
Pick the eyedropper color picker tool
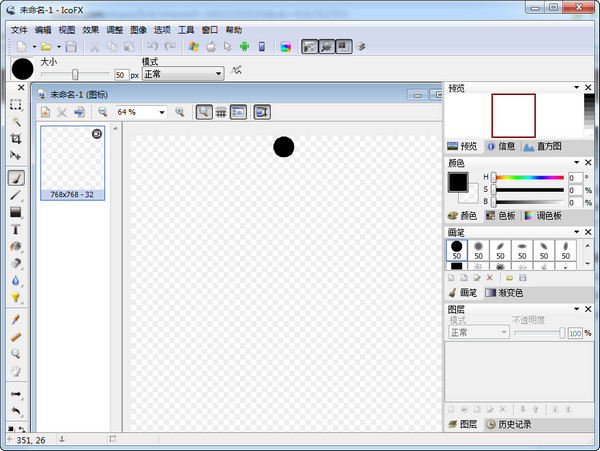16,319
